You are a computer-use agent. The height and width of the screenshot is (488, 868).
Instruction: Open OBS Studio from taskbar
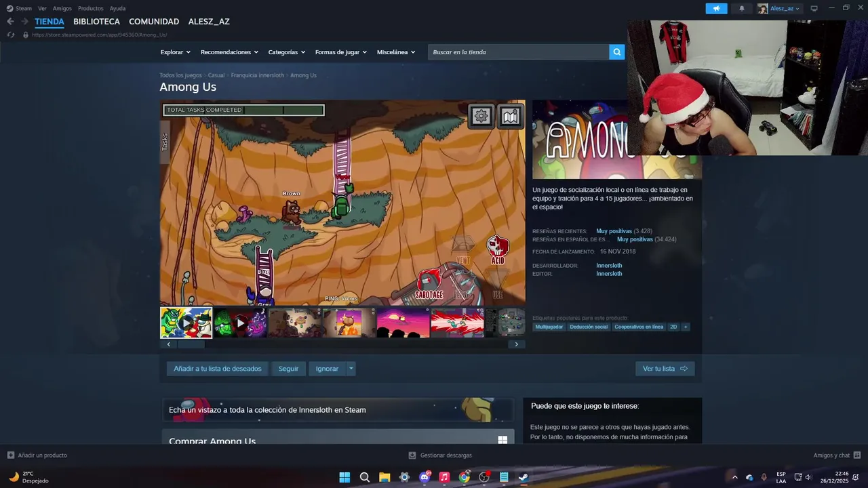484,477
